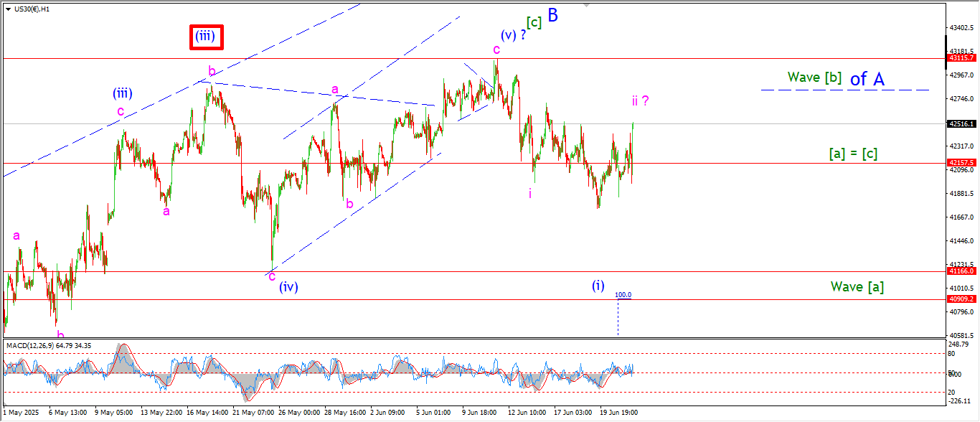Select the large blue B wave label
The image size is (980, 422).
pos(552,16)
